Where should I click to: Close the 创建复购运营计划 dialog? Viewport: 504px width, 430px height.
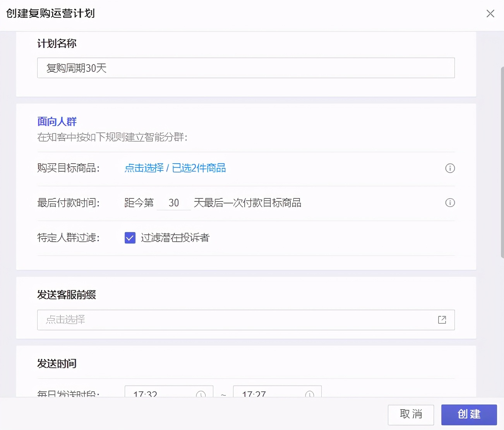tap(490, 14)
